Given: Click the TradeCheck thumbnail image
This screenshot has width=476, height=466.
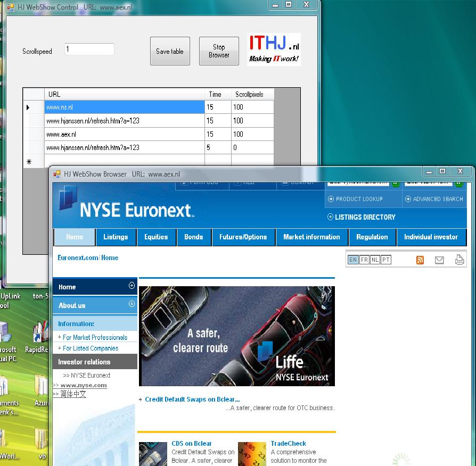Looking at the screenshot, I should pos(252,454).
